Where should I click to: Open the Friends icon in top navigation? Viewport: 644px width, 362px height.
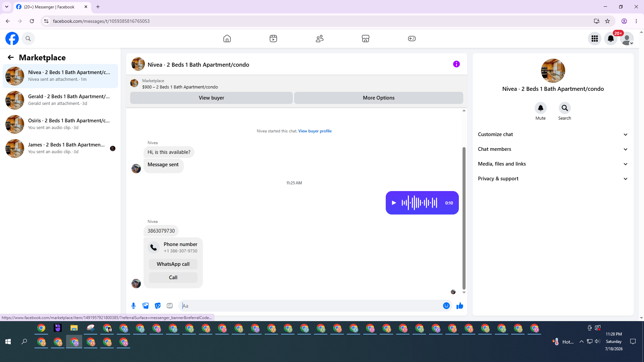click(x=320, y=39)
